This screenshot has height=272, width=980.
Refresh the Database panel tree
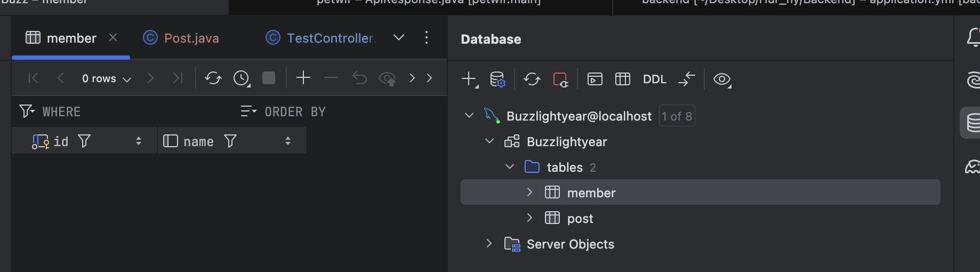[532, 79]
